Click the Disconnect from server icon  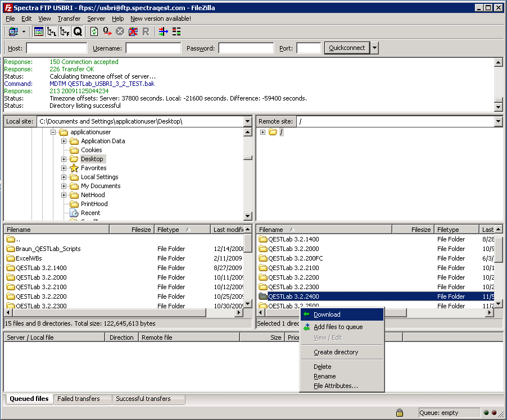(133, 32)
